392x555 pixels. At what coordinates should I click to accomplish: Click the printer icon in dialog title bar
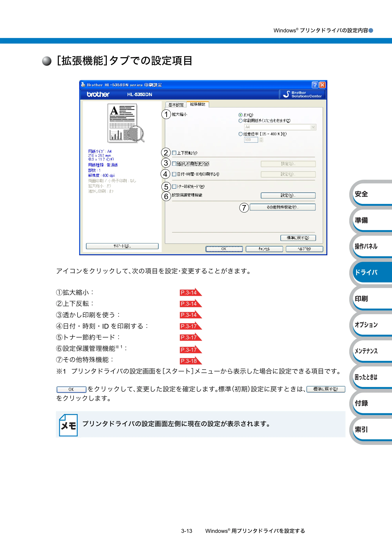pos(83,85)
